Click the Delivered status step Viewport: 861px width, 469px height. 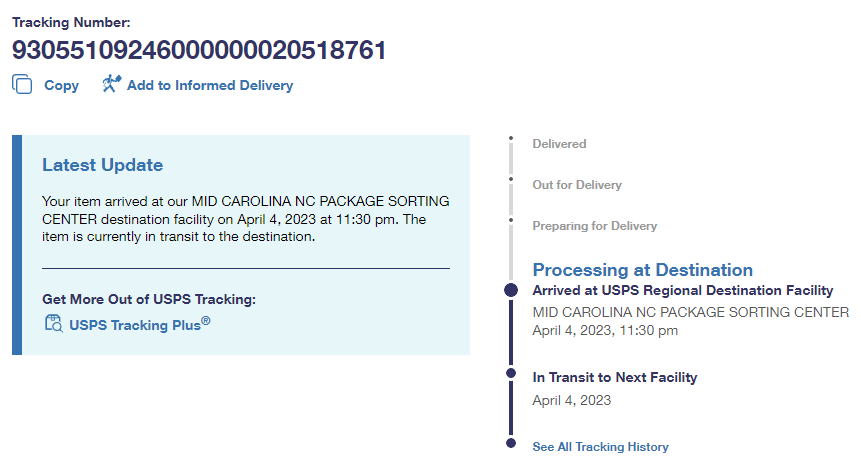pyautogui.click(x=559, y=144)
